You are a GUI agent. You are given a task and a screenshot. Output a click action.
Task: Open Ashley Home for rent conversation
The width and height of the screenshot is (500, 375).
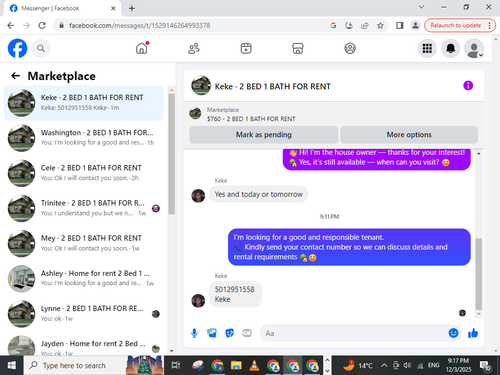click(x=84, y=278)
